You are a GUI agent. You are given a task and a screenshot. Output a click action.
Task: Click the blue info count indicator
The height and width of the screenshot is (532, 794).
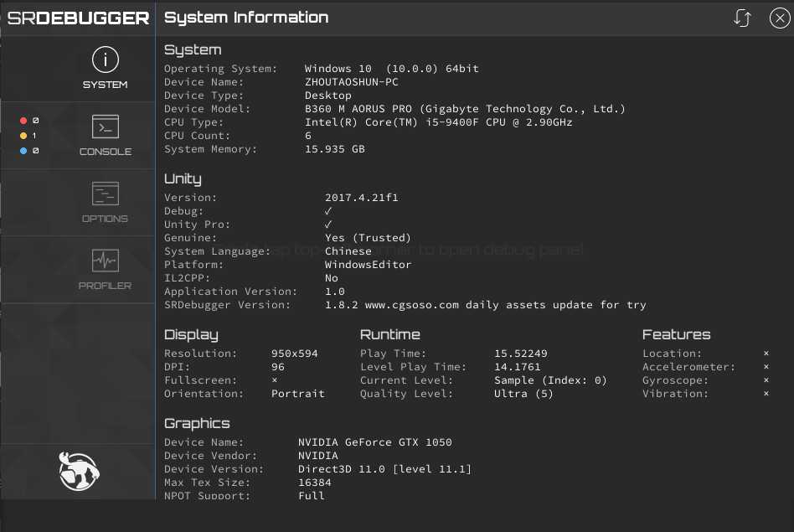(x=28, y=151)
